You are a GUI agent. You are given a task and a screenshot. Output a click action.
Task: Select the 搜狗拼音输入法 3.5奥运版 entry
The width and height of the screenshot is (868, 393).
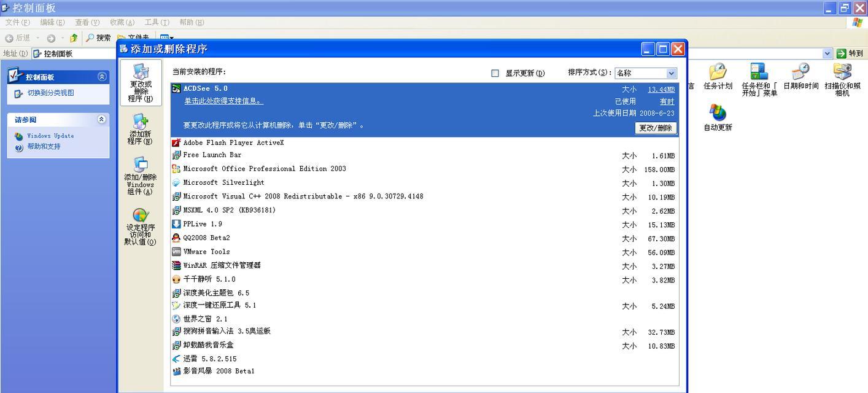tap(425, 332)
